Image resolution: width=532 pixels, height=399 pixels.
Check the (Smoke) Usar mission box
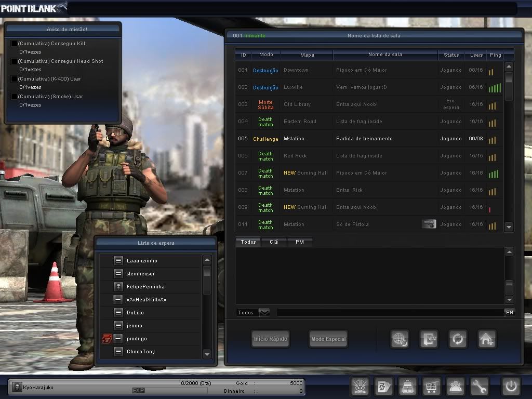pyautogui.click(x=14, y=96)
